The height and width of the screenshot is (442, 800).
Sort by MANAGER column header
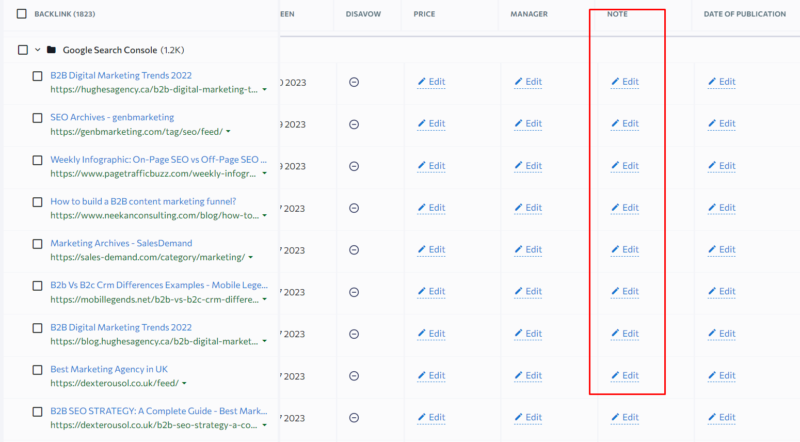(529, 14)
